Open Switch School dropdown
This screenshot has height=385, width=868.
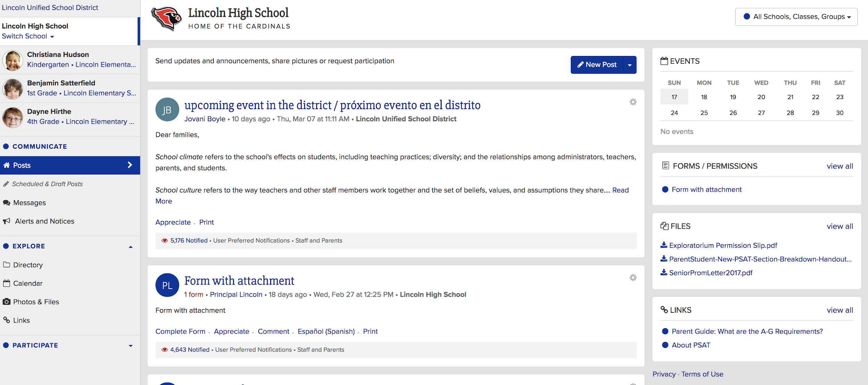click(28, 36)
